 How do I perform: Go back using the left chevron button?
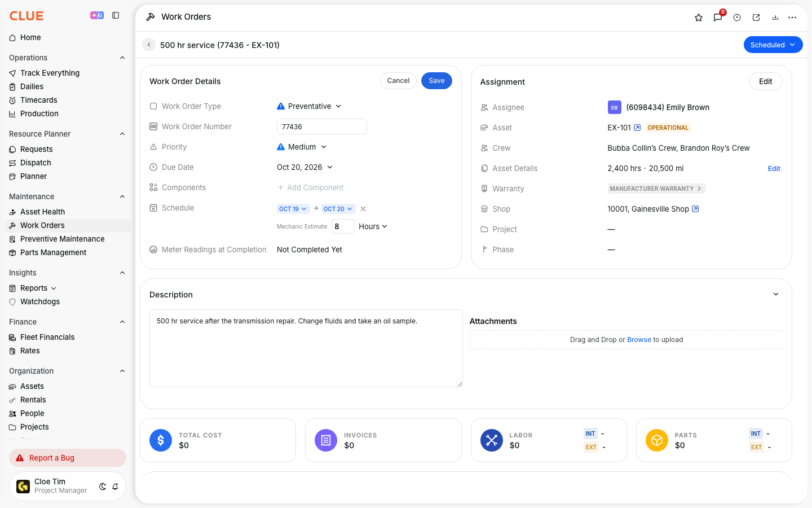pyautogui.click(x=149, y=45)
